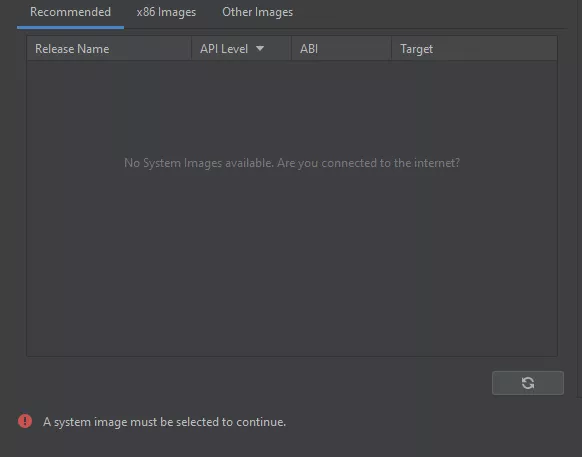Click the API Level sort arrow

pos(260,48)
